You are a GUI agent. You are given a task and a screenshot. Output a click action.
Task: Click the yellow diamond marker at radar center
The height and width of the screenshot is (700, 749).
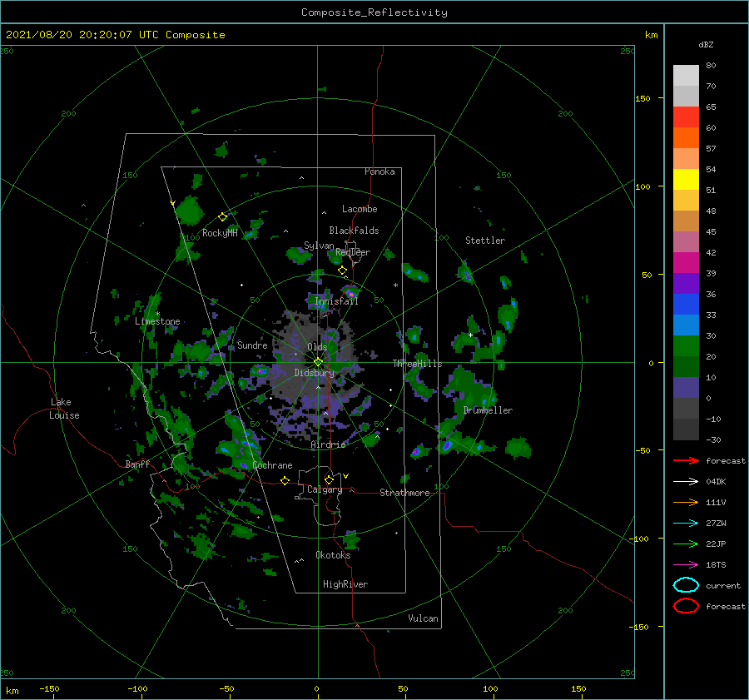(318, 362)
